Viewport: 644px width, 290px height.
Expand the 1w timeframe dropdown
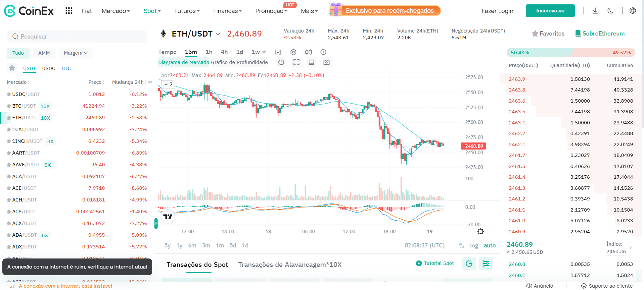(x=264, y=52)
